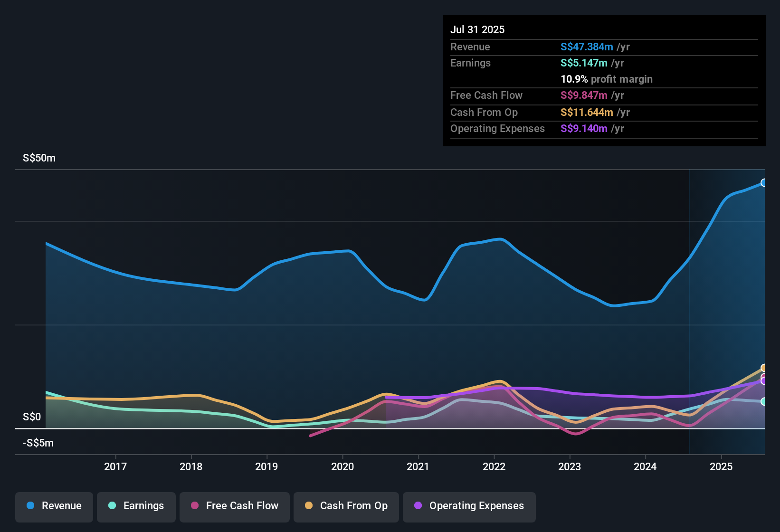This screenshot has height=532, width=780.
Task: Toggle Operating Expenses legend label
Action: [x=476, y=505]
